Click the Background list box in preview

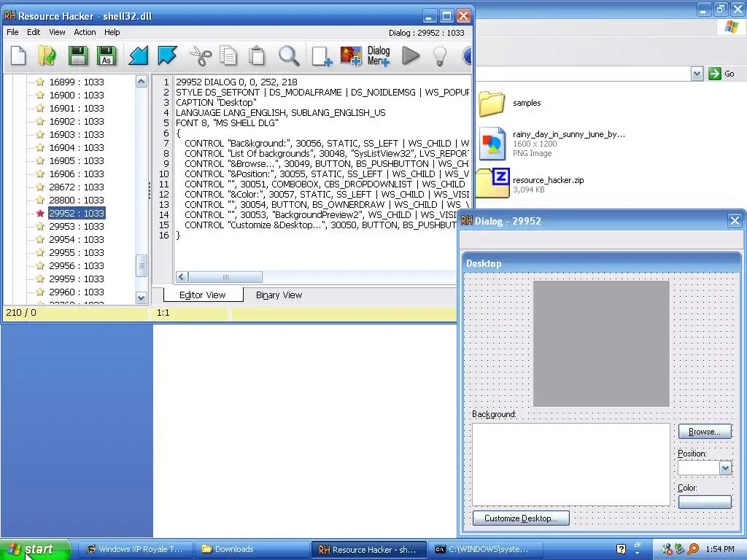pyautogui.click(x=570, y=464)
